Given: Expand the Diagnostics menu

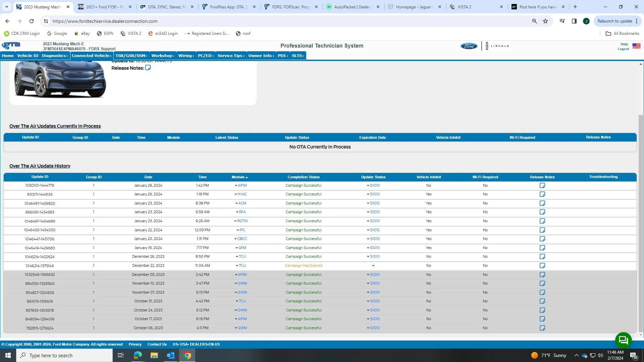Looking at the screenshot, I should 55,56.
